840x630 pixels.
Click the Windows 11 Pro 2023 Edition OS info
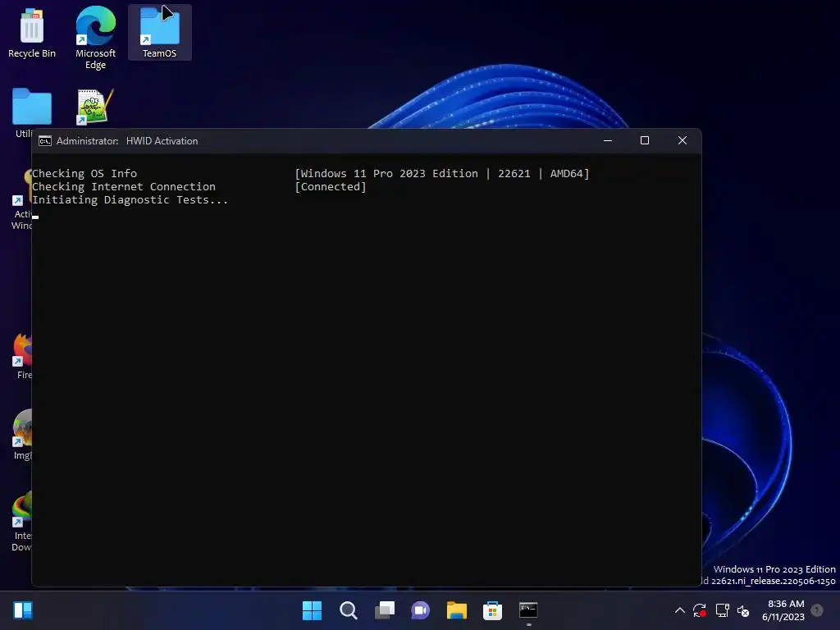pos(442,174)
